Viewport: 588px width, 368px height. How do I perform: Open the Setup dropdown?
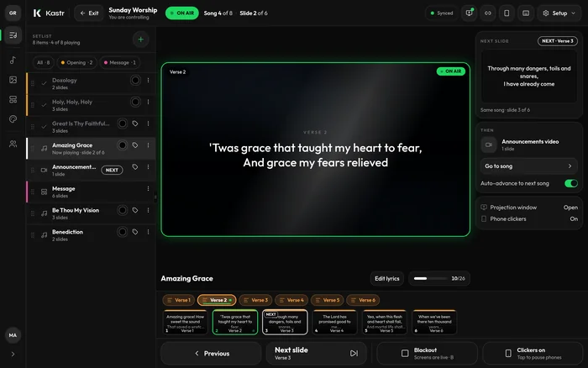coord(559,13)
